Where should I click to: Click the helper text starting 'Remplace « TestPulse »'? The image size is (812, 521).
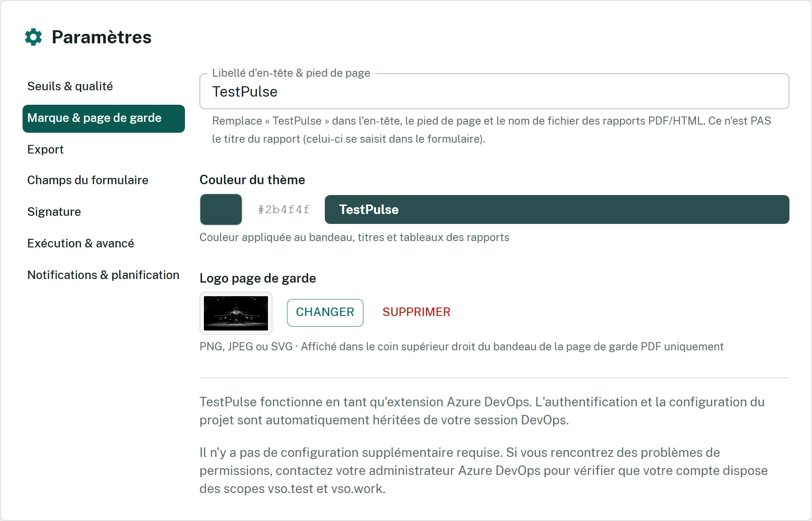(492, 130)
